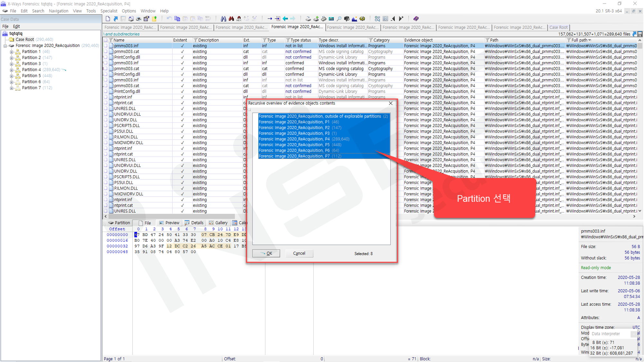
Task: Click the Go To Offset arrow icon
Action: coord(270,19)
